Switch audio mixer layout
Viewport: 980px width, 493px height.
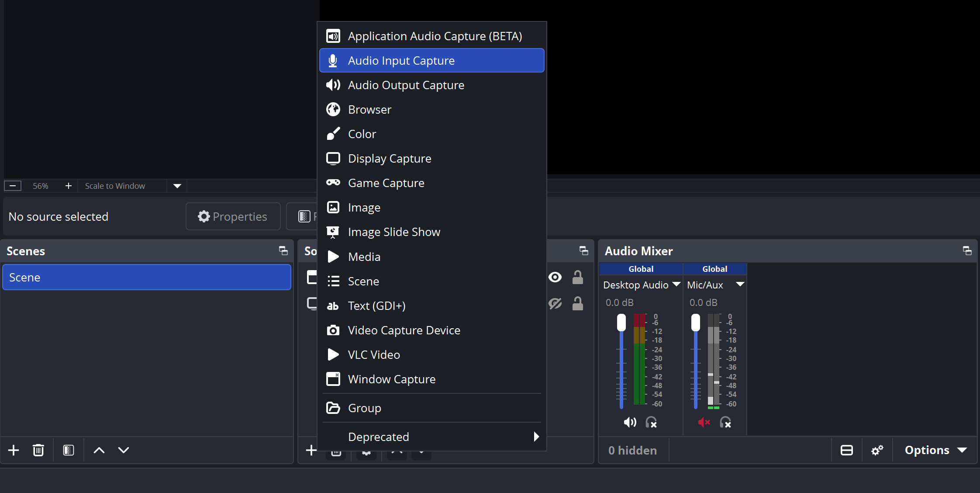pos(846,450)
